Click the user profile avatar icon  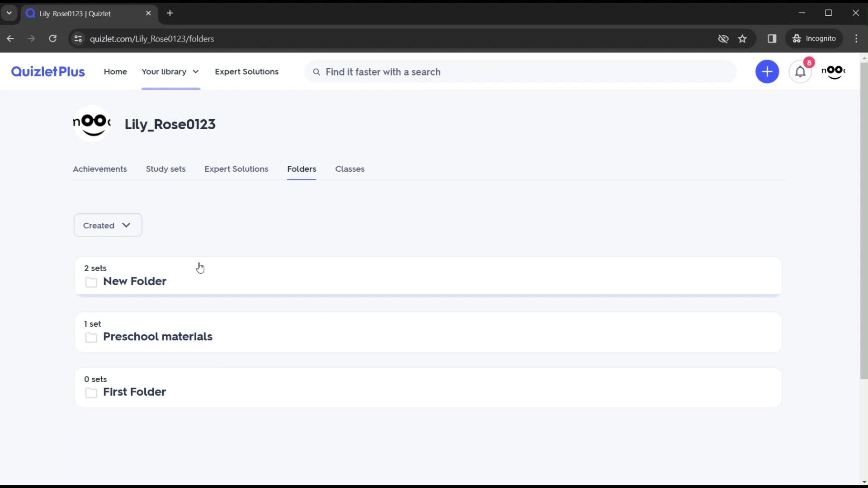pyautogui.click(x=834, y=71)
